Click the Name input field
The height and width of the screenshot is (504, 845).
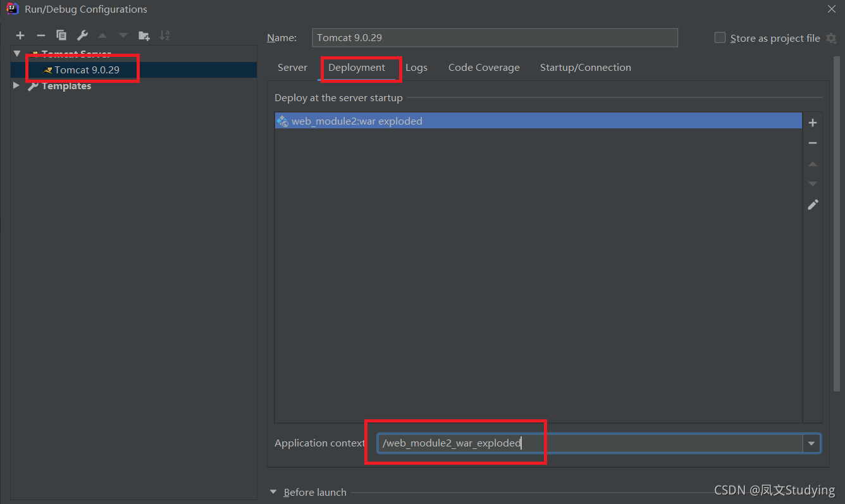click(x=495, y=37)
